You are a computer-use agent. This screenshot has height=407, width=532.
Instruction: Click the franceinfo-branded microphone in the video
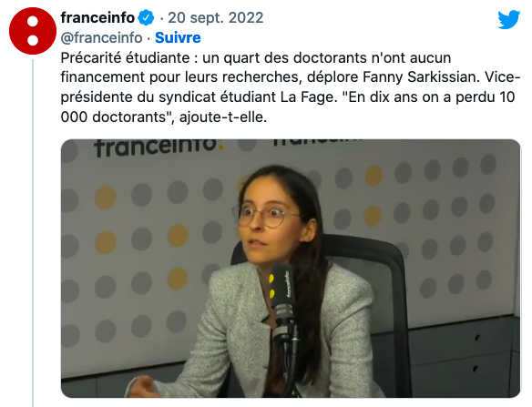[x=281, y=299]
